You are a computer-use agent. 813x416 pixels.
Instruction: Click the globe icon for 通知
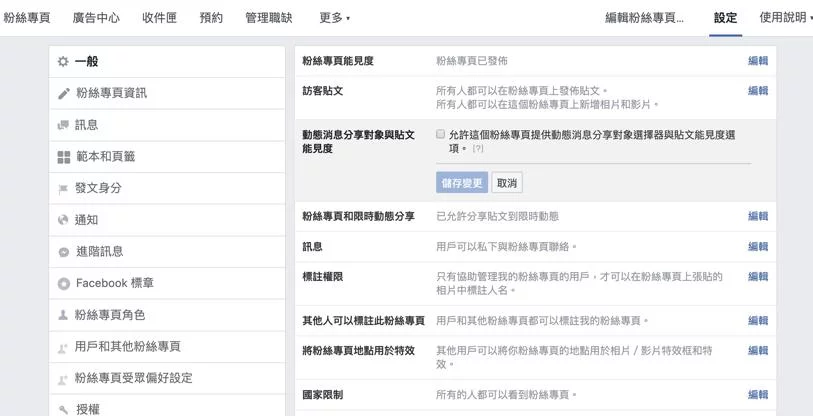[63, 220]
